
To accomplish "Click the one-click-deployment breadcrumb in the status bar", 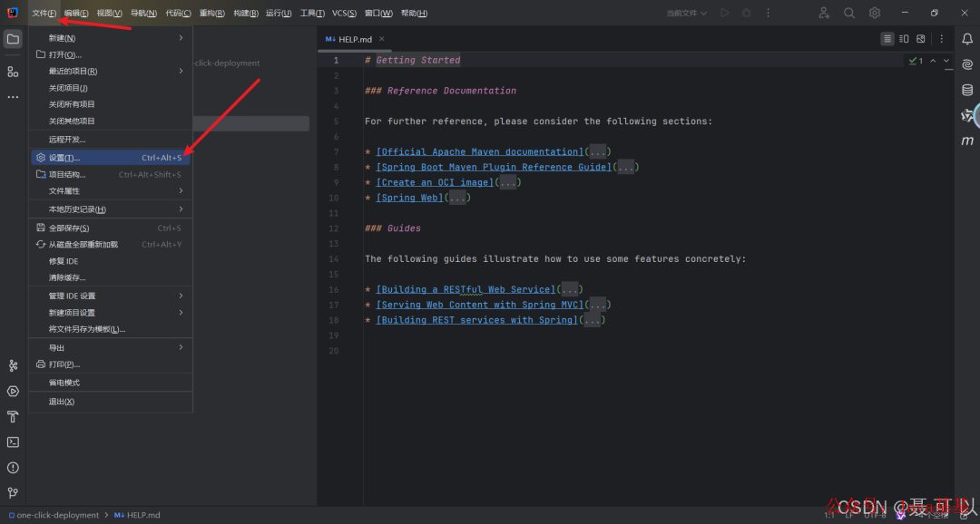I will click(57, 515).
